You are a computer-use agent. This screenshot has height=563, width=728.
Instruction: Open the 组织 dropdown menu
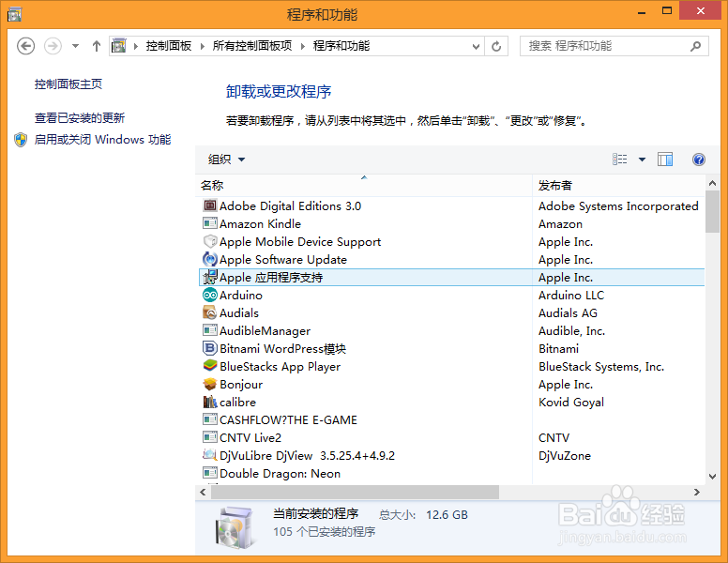[x=226, y=160]
